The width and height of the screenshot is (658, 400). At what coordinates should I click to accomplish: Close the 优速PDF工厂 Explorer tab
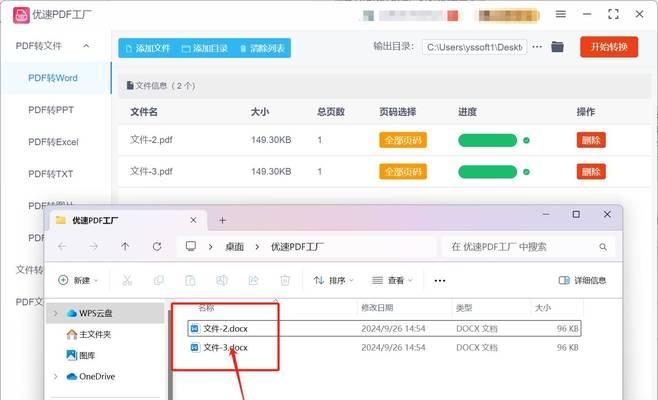click(193, 220)
